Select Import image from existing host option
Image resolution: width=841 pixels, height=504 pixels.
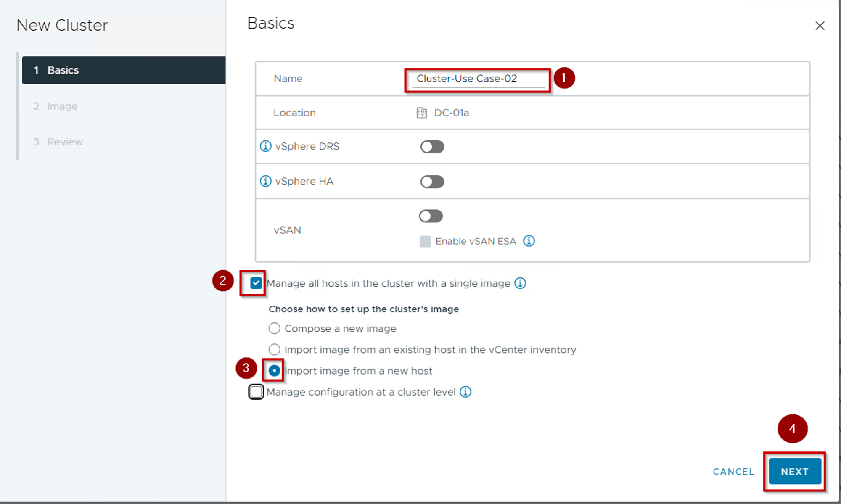tap(274, 349)
